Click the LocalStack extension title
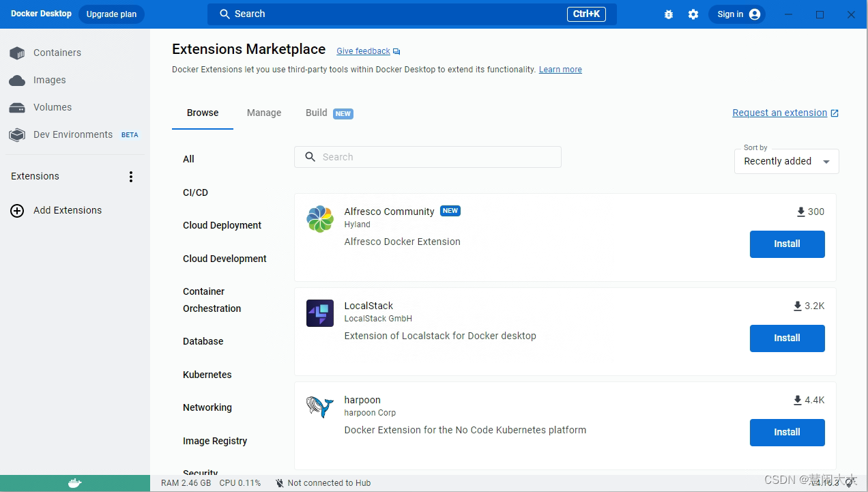 pos(368,306)
